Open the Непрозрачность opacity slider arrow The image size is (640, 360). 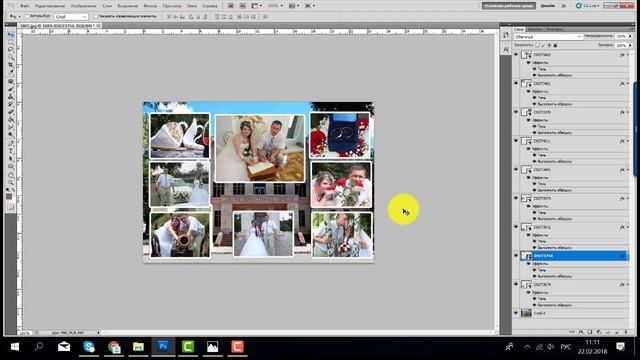pos(630,36)
